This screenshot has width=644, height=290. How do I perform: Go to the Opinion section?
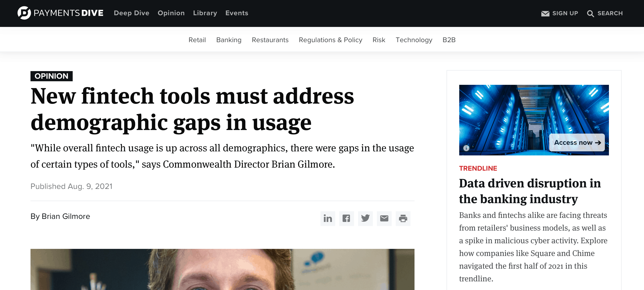click(x=171, y=13)
